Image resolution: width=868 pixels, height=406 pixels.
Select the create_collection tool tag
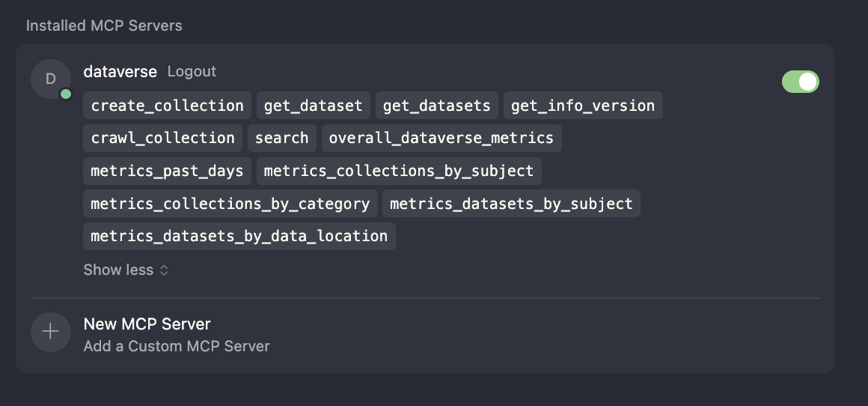pyautogui.click(x=167, y=106)
